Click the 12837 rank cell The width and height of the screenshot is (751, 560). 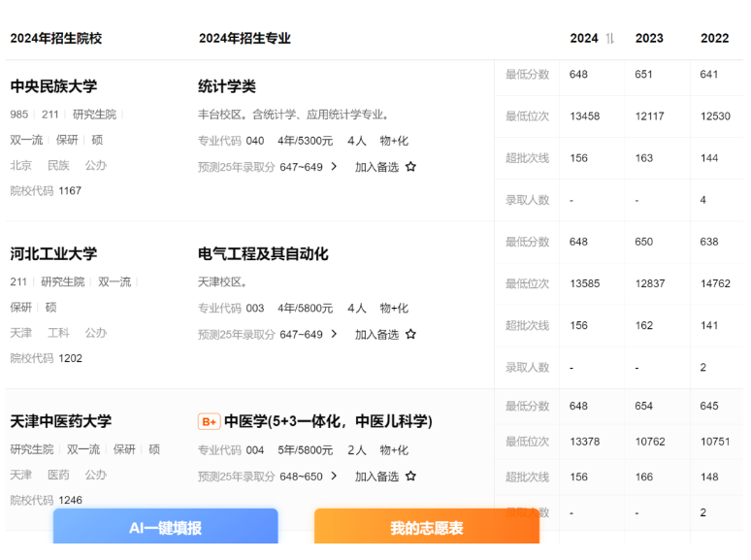[x=650, y=284]
